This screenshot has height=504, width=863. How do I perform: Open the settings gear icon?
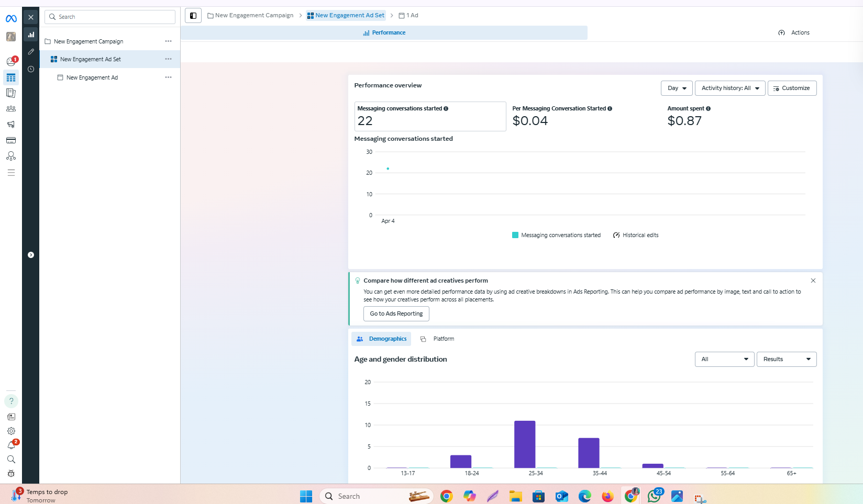11,431
